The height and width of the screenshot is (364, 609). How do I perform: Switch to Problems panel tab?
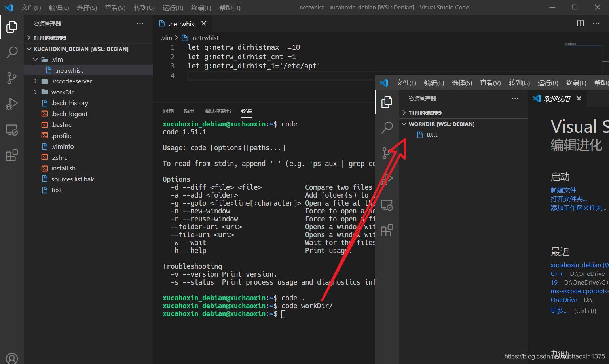tap(168, 111)
